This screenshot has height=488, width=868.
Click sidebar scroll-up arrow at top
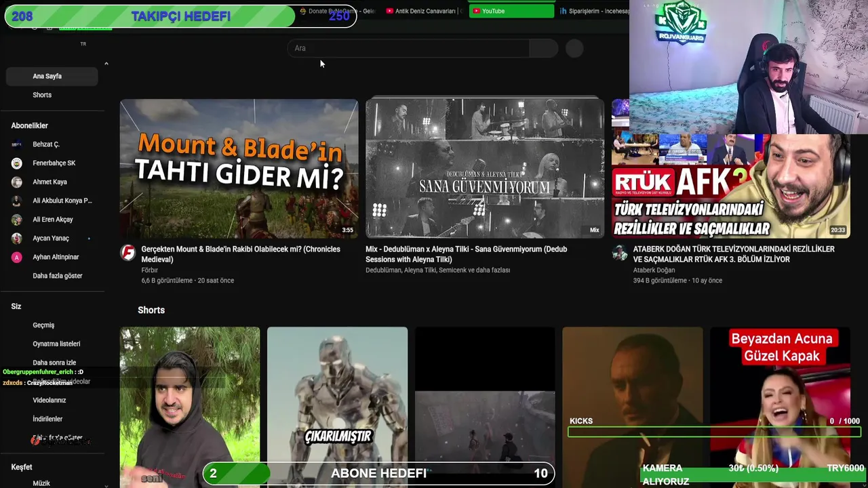tap(106, 64)
